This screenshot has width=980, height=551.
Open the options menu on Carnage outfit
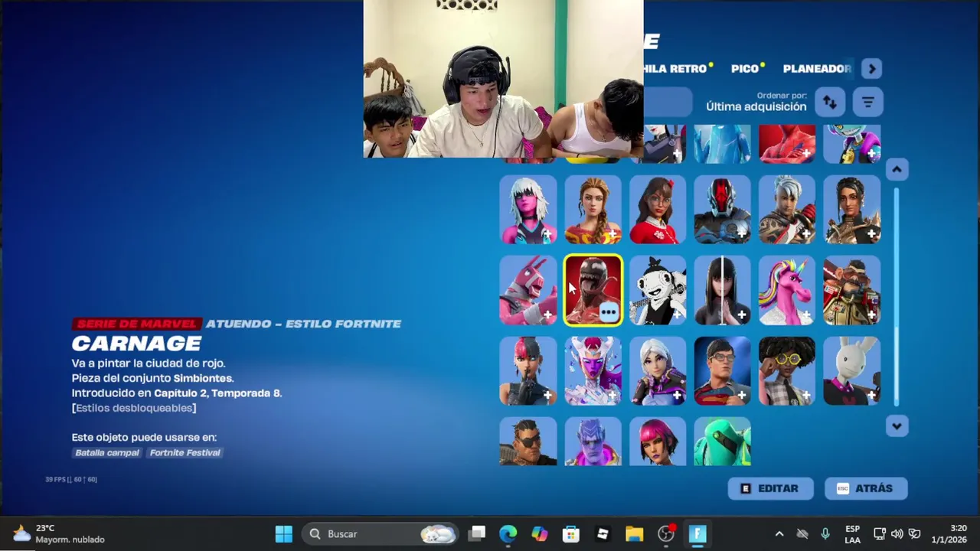coord(609,312)
